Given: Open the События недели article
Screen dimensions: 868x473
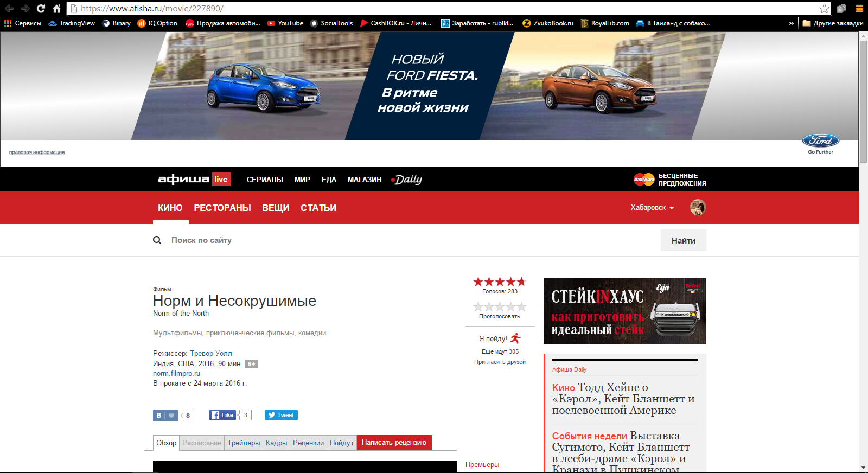Looking at the screenshot, I should click(621, 452).
